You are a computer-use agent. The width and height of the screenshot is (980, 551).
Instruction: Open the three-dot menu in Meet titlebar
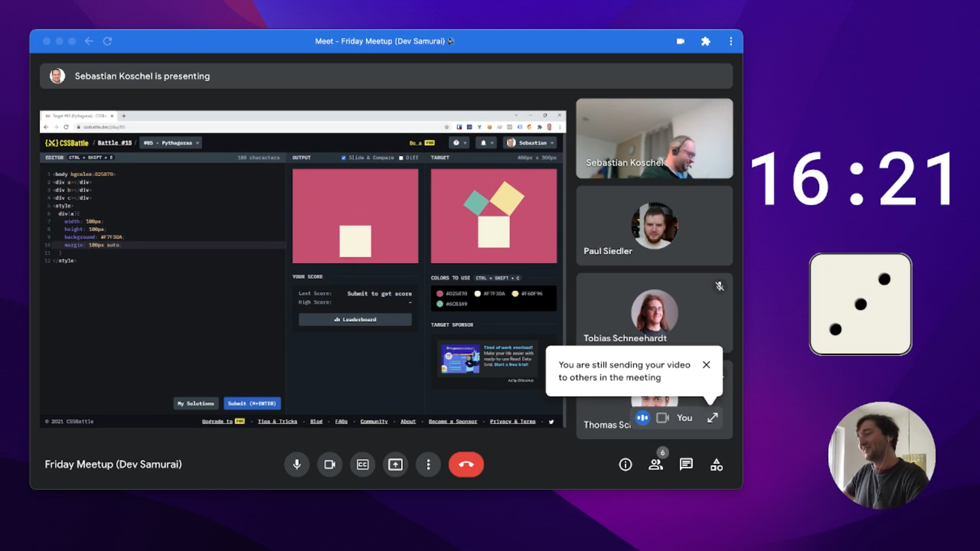point(731,41)
